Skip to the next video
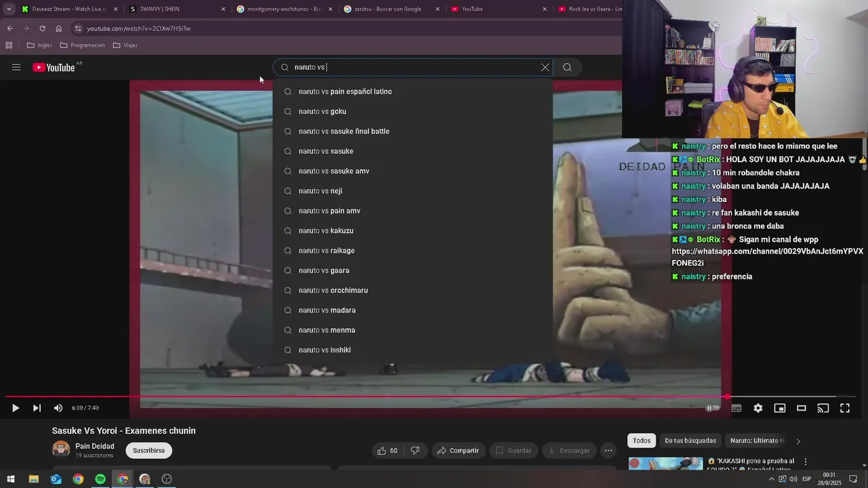This screenshot has width=868, height=488. click(x=37, y=408)
